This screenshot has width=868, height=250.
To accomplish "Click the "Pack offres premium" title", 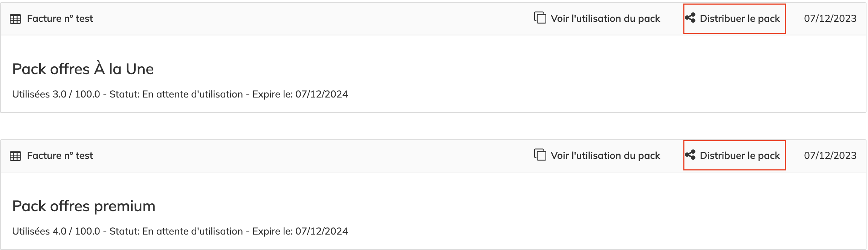I will [84, 206].
